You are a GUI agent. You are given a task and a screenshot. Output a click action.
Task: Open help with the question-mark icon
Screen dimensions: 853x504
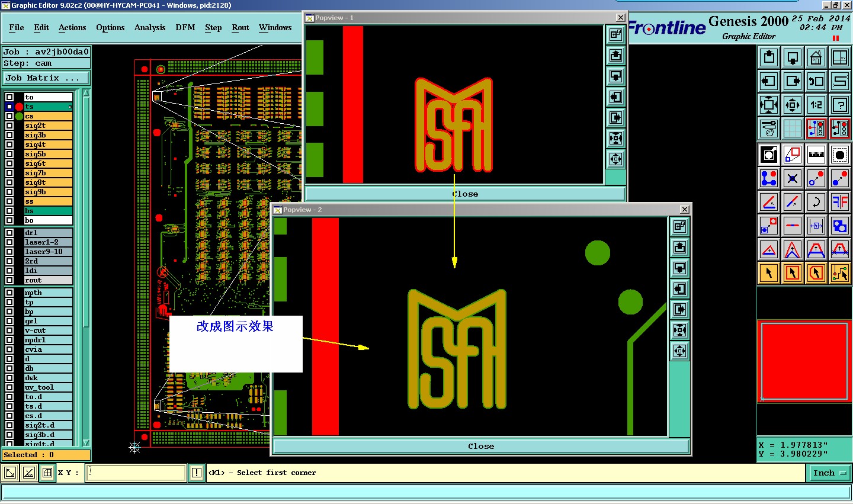[840, 105]
